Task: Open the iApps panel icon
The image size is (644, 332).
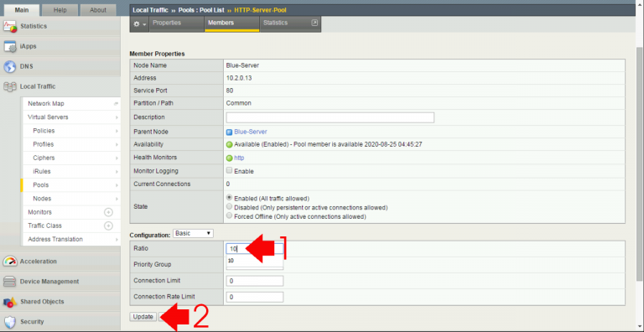Action: tap(10, 46)
